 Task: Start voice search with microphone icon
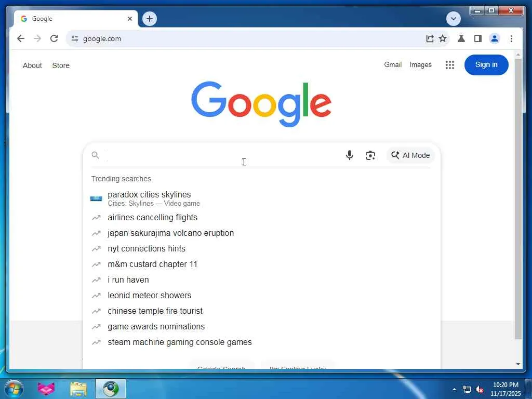click(350, 155)
